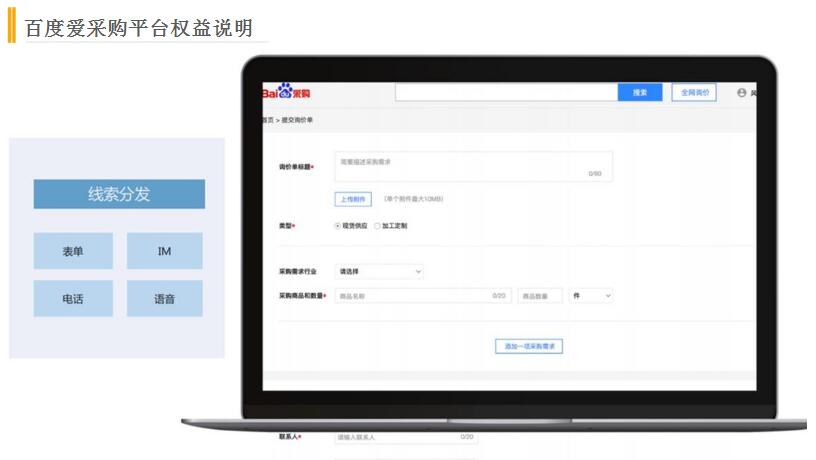Click the 询价单标题 text area
Screen dimensions: 816x460
click(474, 167)
